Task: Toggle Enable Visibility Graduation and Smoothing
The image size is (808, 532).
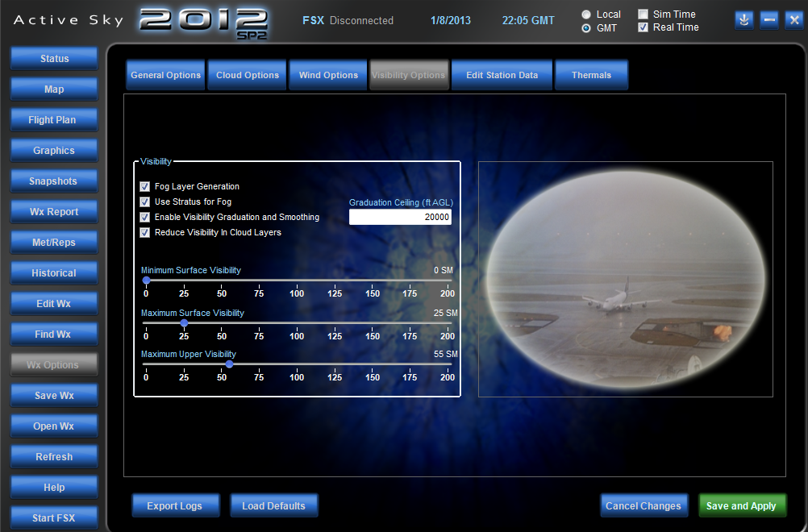Action: (145, 218)
